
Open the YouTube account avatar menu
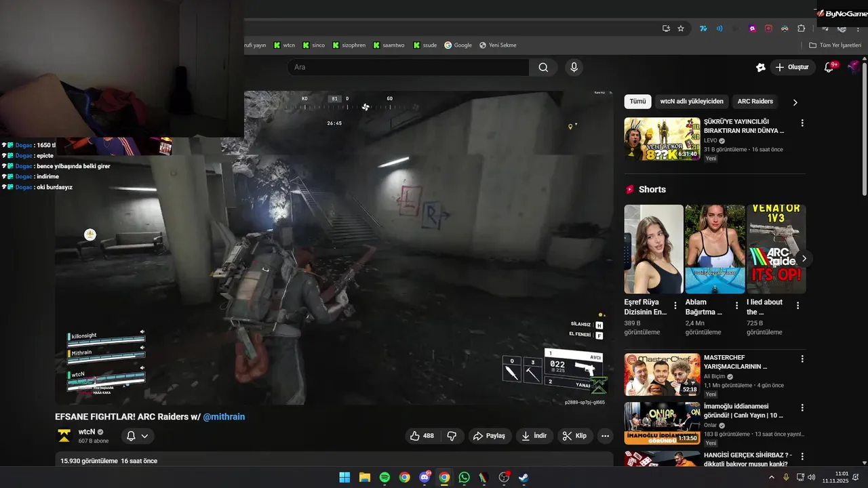click(854, 67)
